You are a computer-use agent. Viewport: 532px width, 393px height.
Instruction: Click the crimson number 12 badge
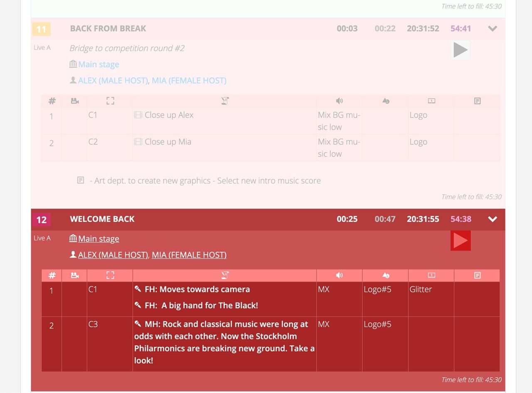coord(41,219)
